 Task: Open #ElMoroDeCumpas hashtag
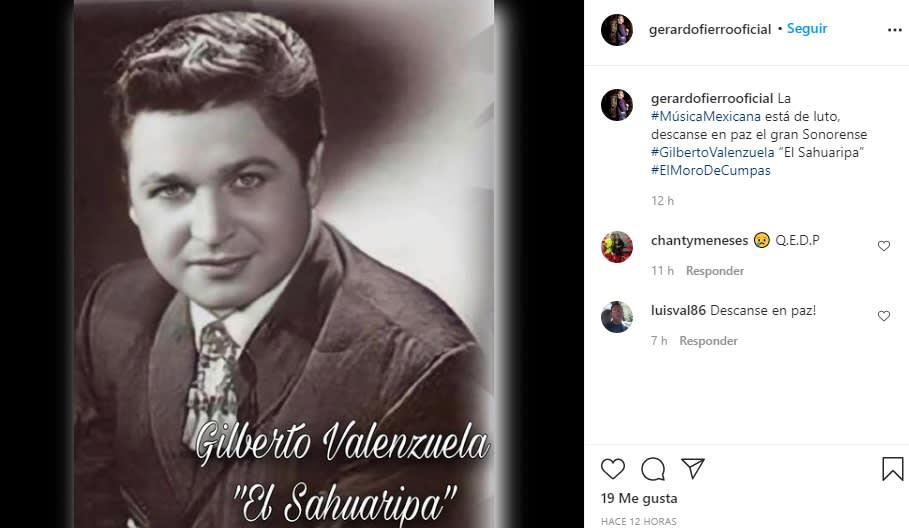click(x=711, y=170)
